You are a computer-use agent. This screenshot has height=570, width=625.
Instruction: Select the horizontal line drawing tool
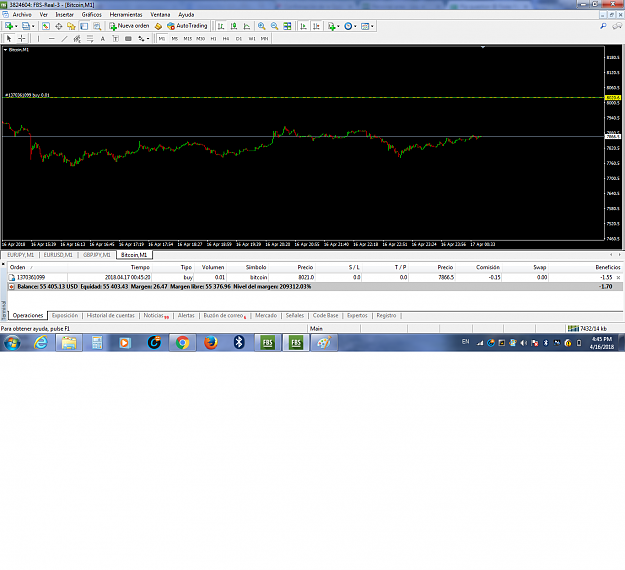[x=51, y=39]
